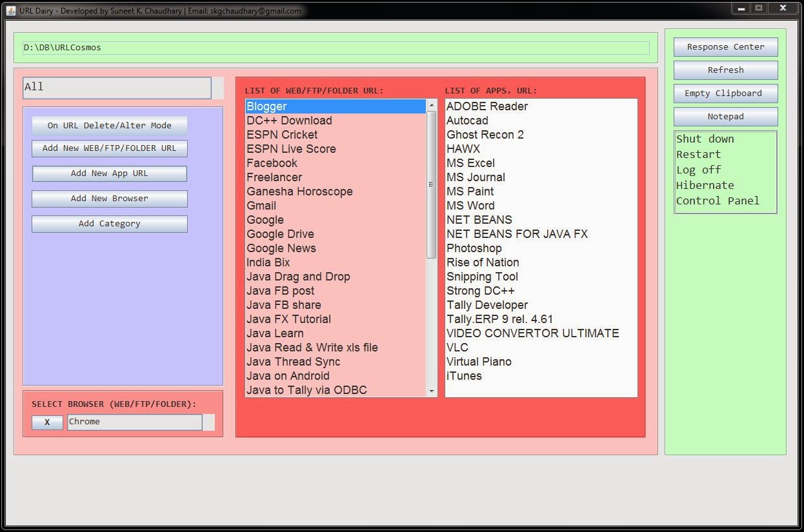Click the URL list scrollbar thumb

432,184
